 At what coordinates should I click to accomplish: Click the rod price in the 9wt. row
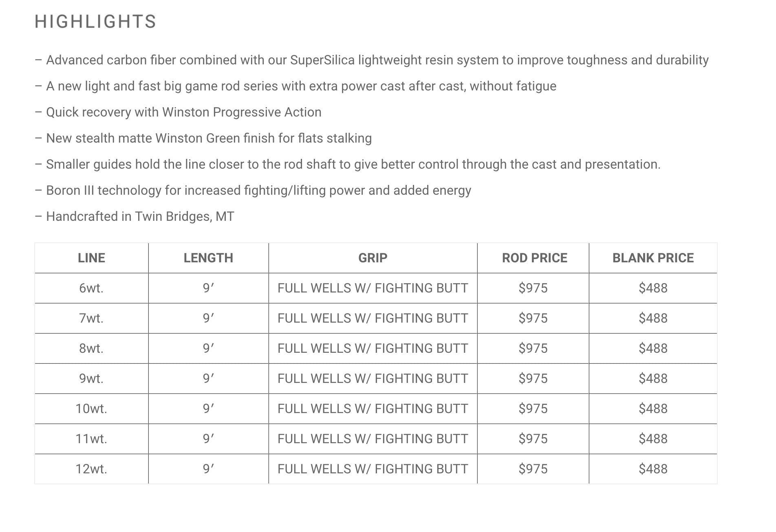(533, 378)
